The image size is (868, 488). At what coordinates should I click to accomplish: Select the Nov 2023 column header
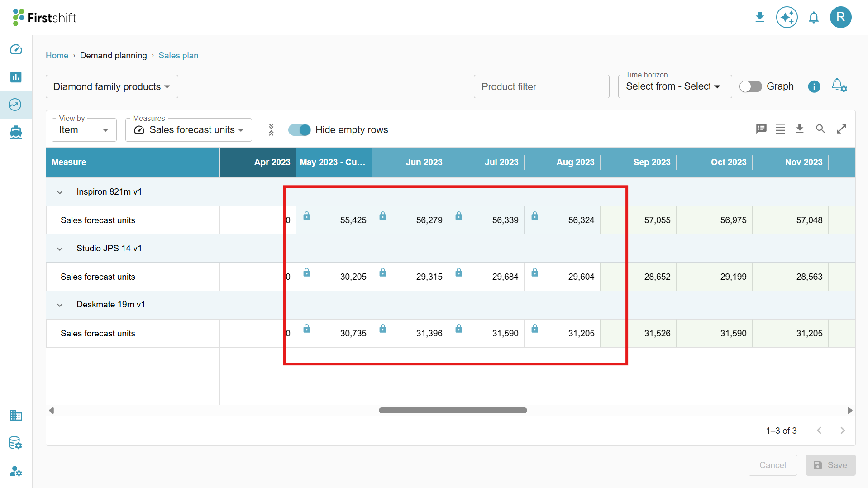click(790, 162)
